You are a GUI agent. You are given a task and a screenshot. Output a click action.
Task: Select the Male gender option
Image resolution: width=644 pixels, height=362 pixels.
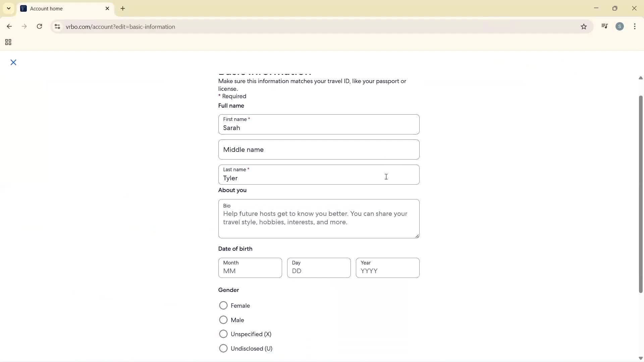pyautogui.click(x=223, y=320)
